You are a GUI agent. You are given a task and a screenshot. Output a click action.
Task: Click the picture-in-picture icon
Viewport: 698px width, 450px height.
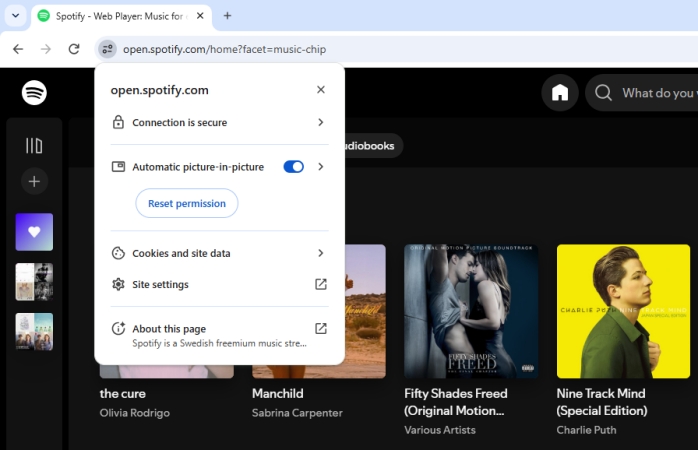118,166
